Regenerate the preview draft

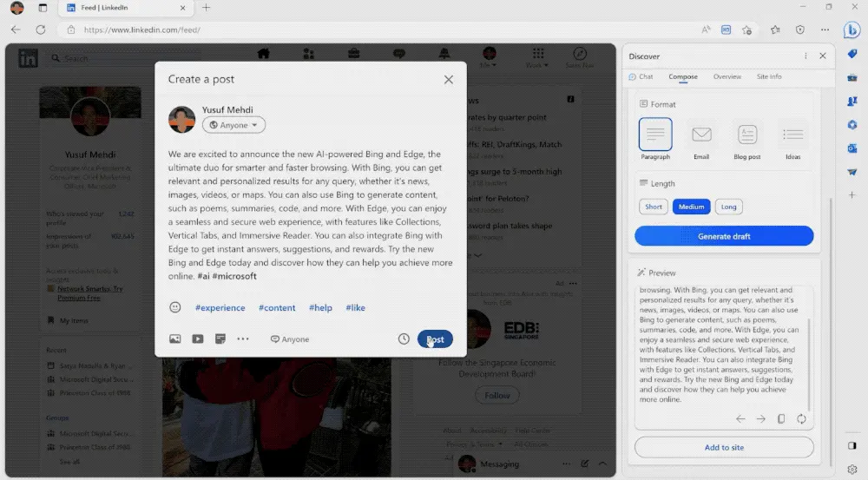(x=801, y=419)
